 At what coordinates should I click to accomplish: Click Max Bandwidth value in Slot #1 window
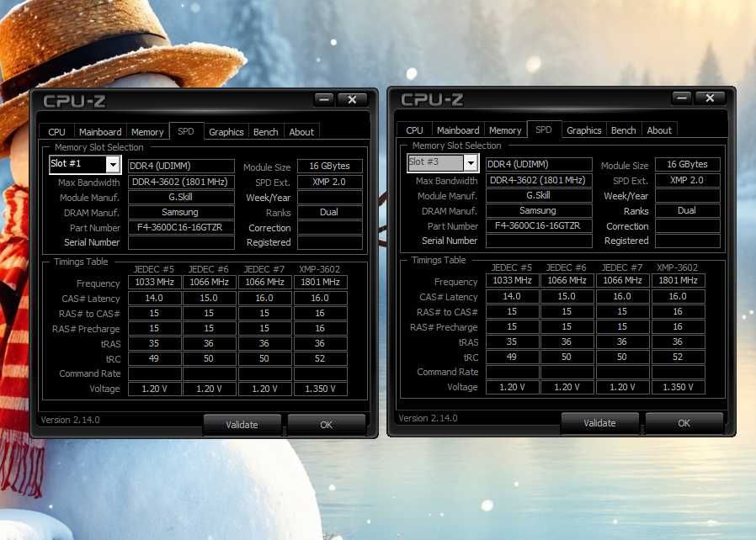coord(181,182)
